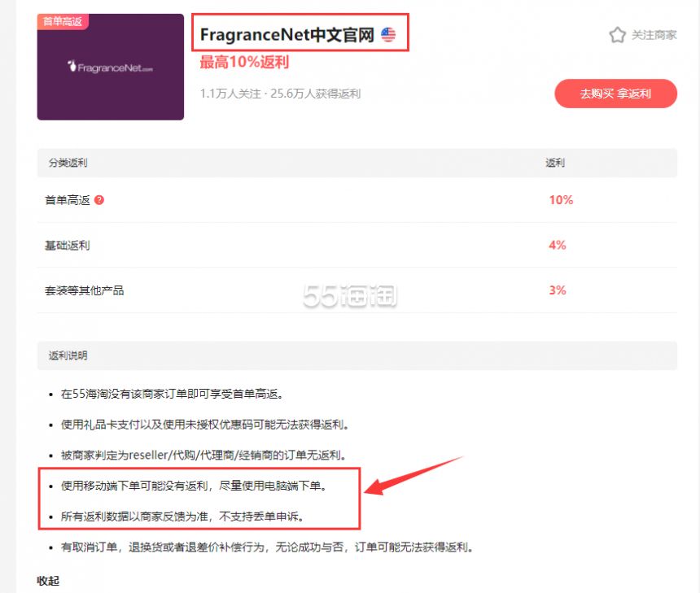Select the 首单高返 cashback row
This screenshot has height=593, width=700.
[x=357, y=200]
